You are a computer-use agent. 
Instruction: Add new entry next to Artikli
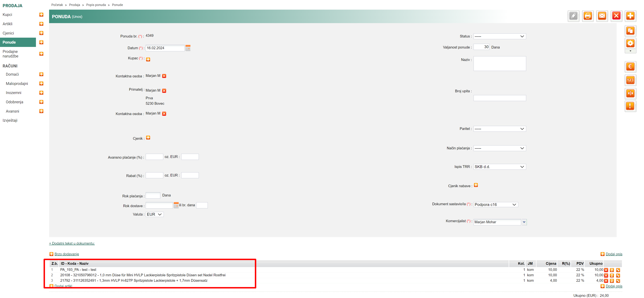[41, 24]
